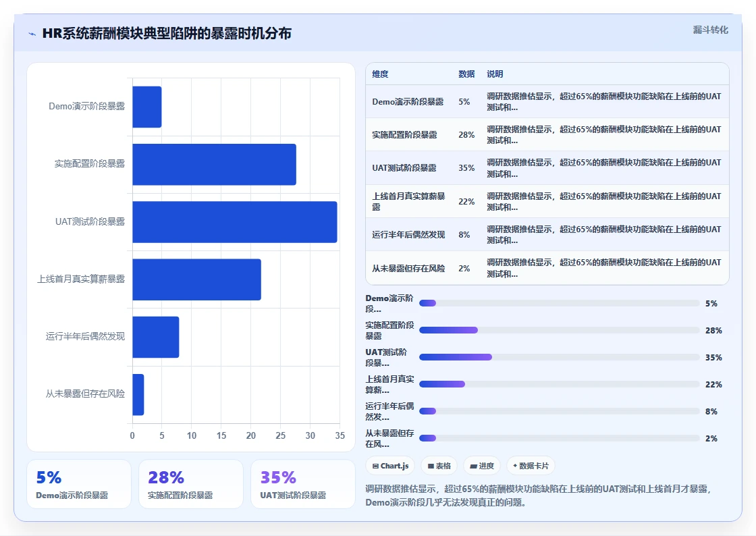Click the UAT测试阶段暴露 bar in chart
This screenshot has width=756, height=536.
click(235, 221)
